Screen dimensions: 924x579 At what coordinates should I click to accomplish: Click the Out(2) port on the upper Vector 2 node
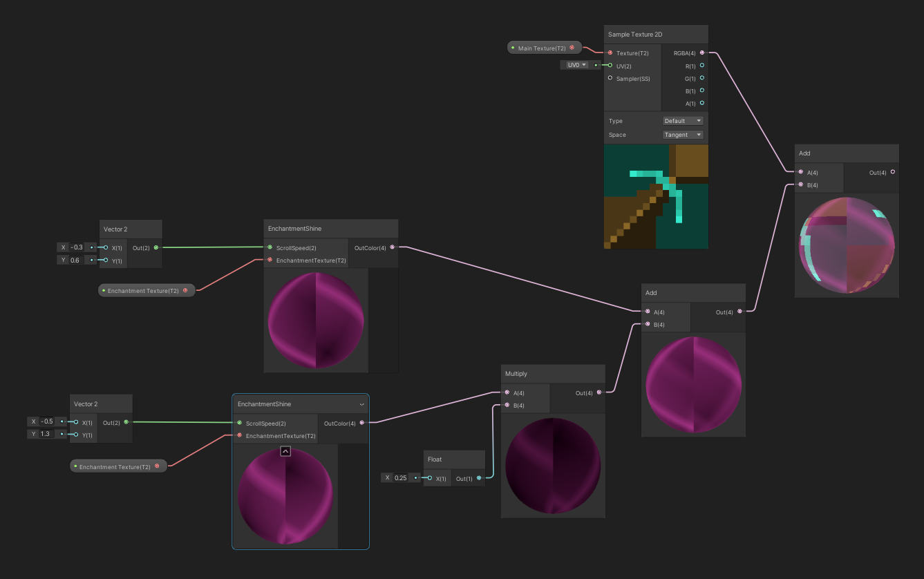tap(155, 247)
